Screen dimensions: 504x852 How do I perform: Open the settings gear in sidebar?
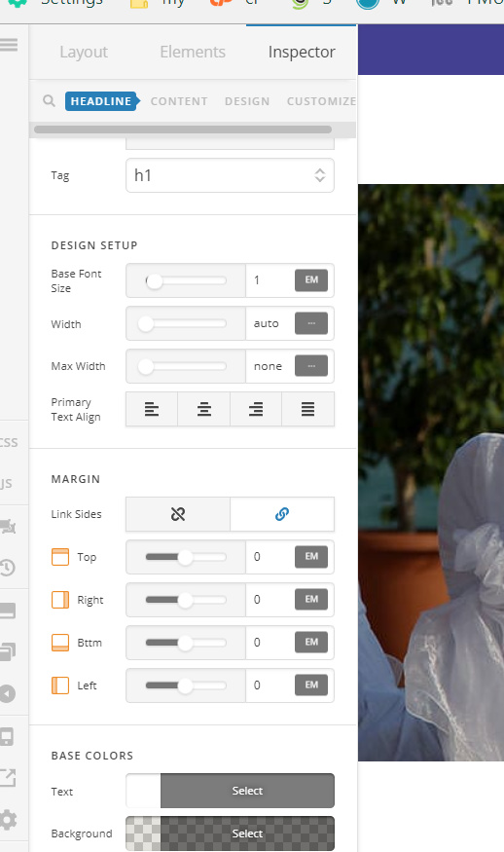click(8, 820)
